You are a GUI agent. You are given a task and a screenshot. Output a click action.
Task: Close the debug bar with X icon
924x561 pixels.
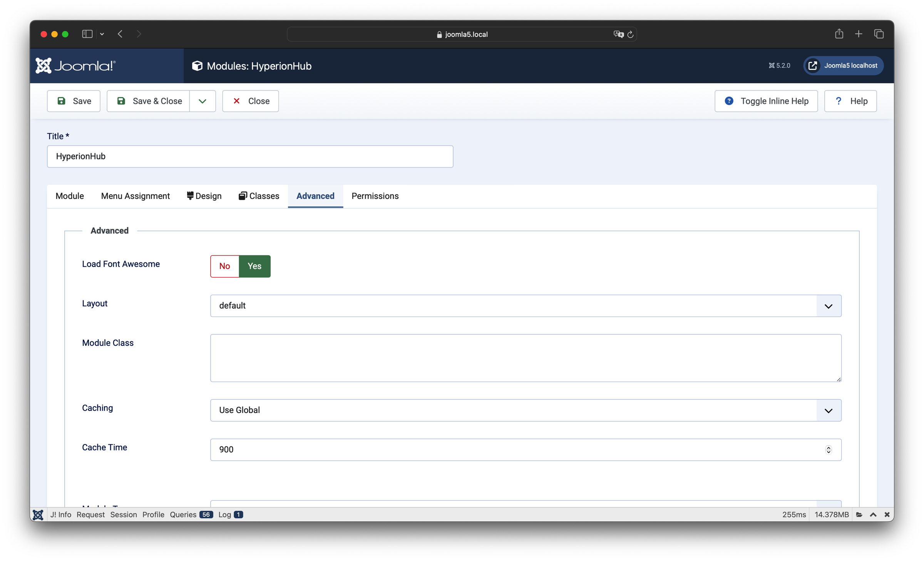click(887, 514)
